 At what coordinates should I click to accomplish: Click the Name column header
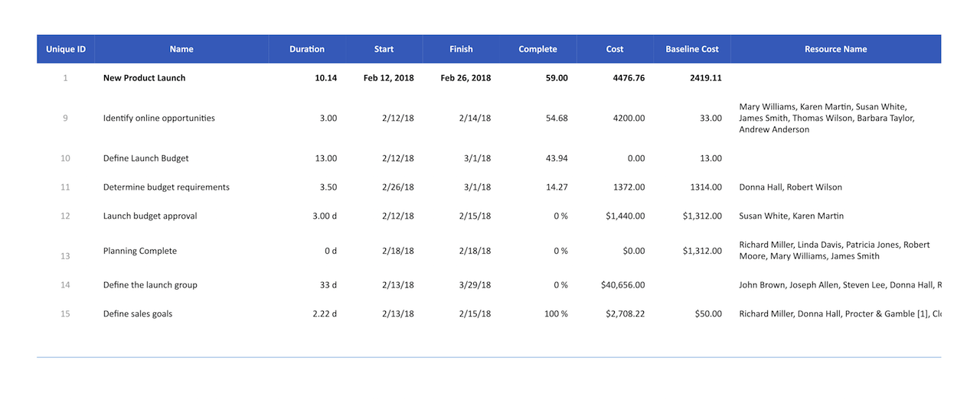click(181, 49)
